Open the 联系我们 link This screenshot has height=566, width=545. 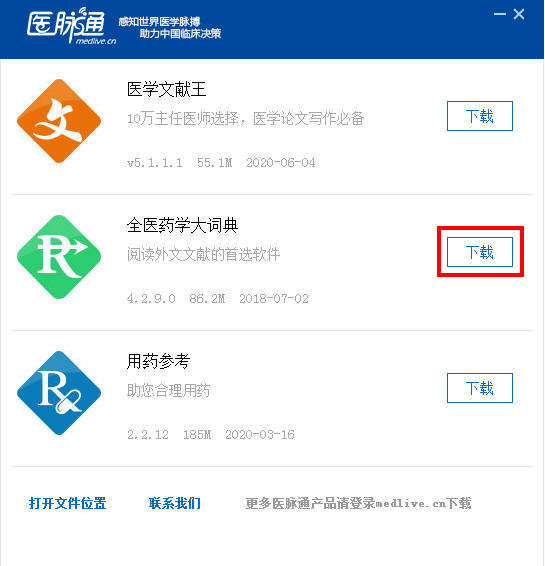point(175,503)
